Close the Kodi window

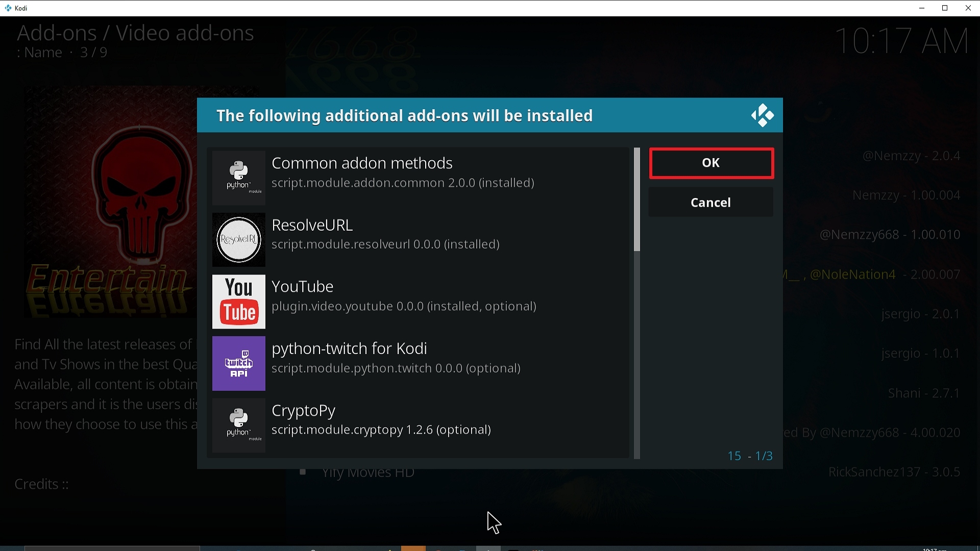(x=968, y=8)
